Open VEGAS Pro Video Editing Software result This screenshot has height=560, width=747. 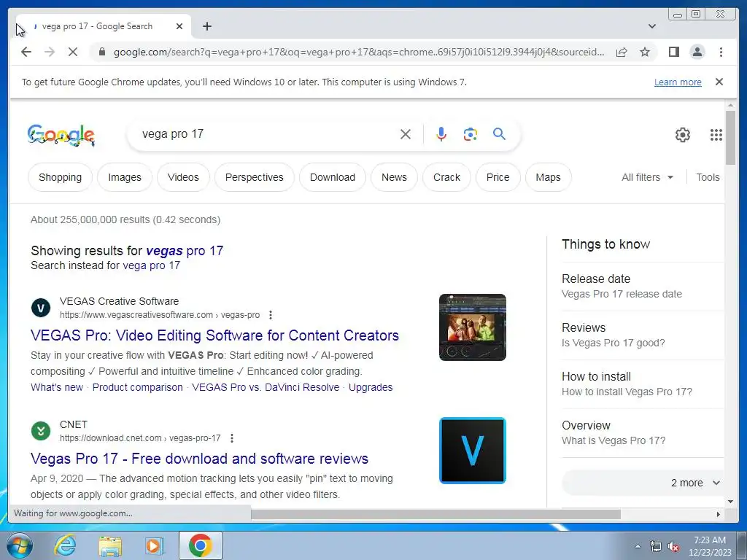tap(214, 335)
